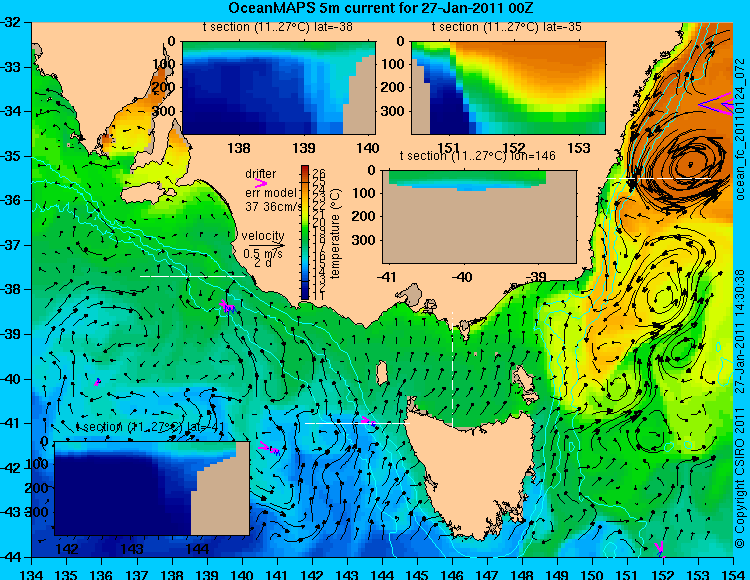Select the "t section (11..27°C) lat=-35" inset title
750x580 pixels.
point(507,27)
